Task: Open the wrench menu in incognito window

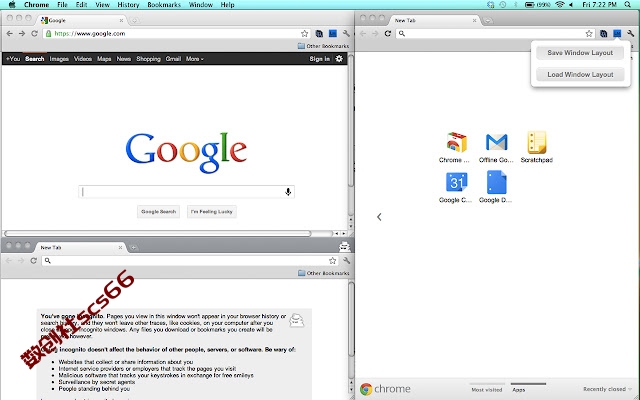Action: (x=347, y=261)
